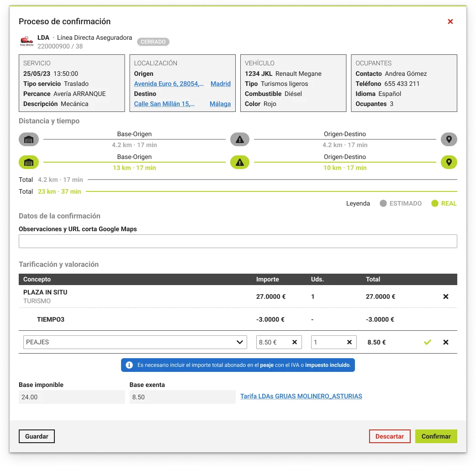Viewport: 476px width, 466px height.
Task: Click the Base imponible field 24.00
Action: click(72, 397)
